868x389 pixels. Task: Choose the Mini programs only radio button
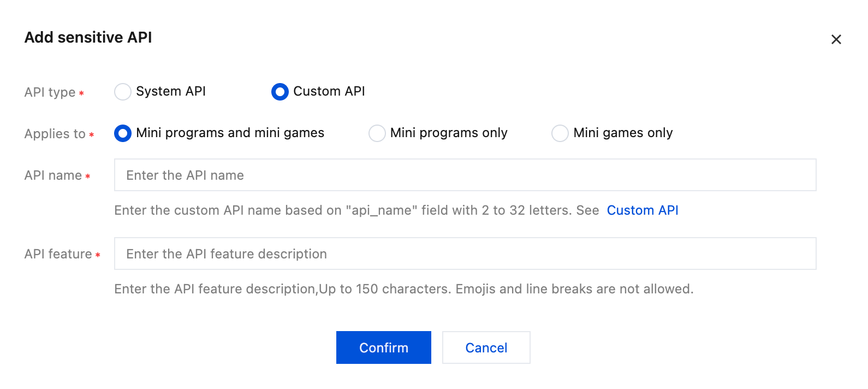point(377,133)
